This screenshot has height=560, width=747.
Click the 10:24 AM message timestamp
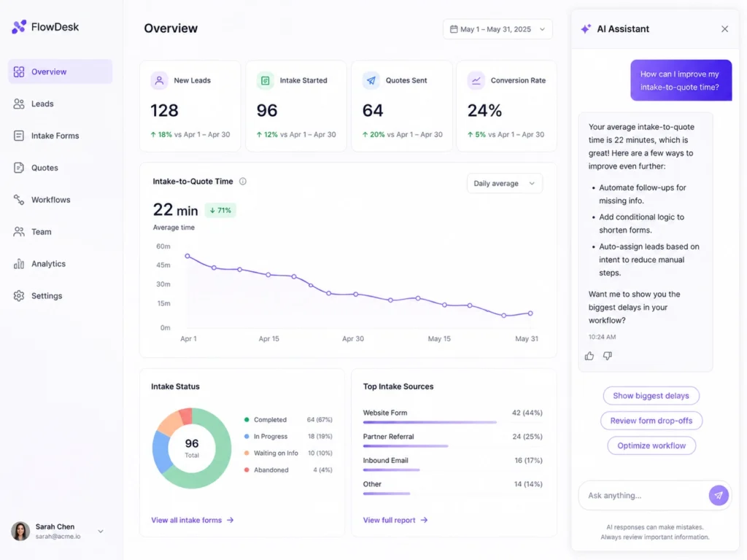pos(602,337)
